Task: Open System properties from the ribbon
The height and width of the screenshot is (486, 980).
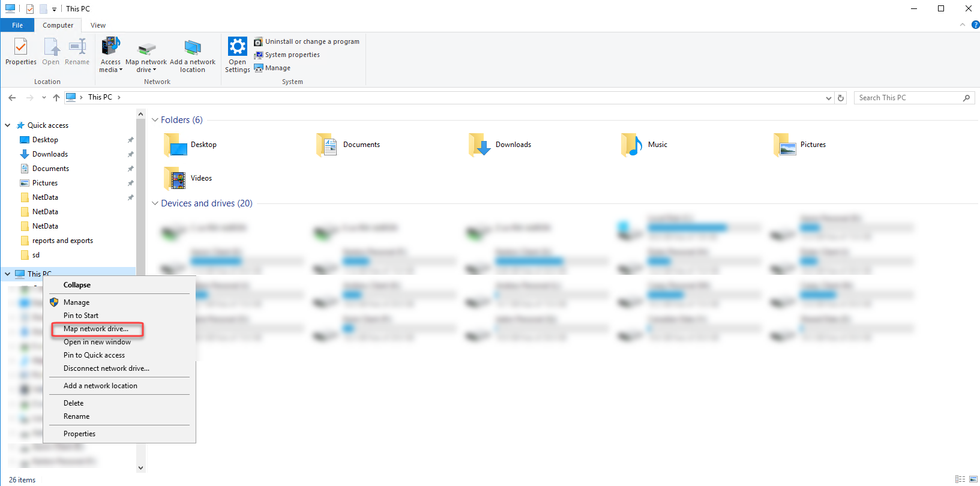Action: tap(287, 55)
